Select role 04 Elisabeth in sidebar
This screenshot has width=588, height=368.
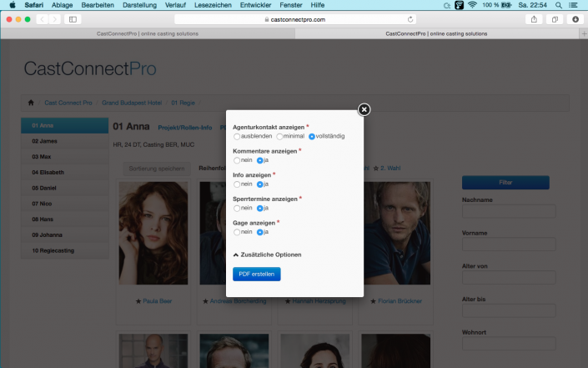(64, 173)
